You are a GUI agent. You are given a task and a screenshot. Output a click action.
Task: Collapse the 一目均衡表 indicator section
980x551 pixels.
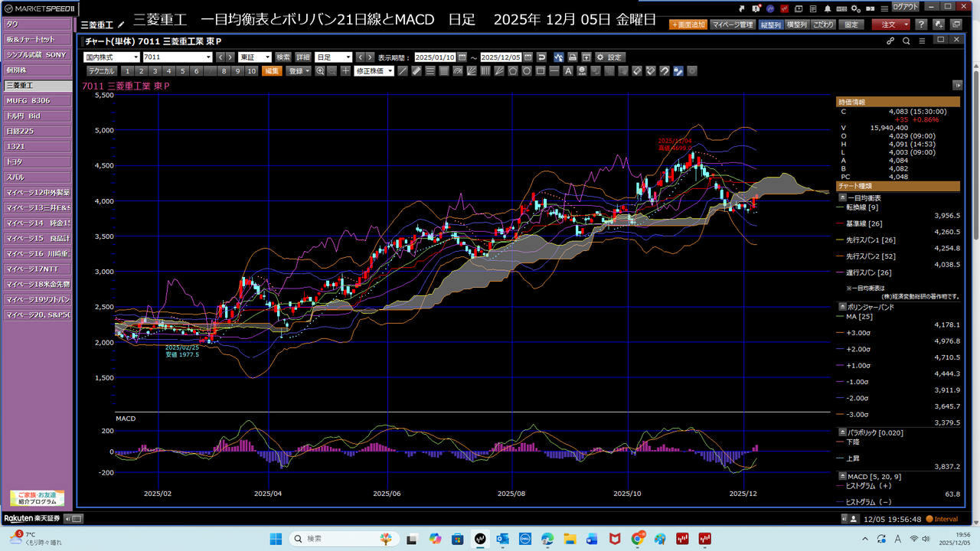click(x=842, y=198)
